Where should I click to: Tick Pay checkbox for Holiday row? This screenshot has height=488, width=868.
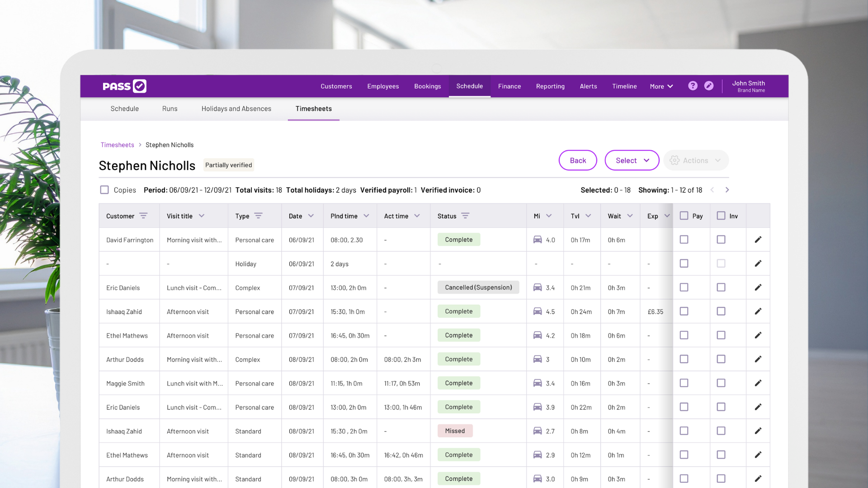(x=684, y=263)
